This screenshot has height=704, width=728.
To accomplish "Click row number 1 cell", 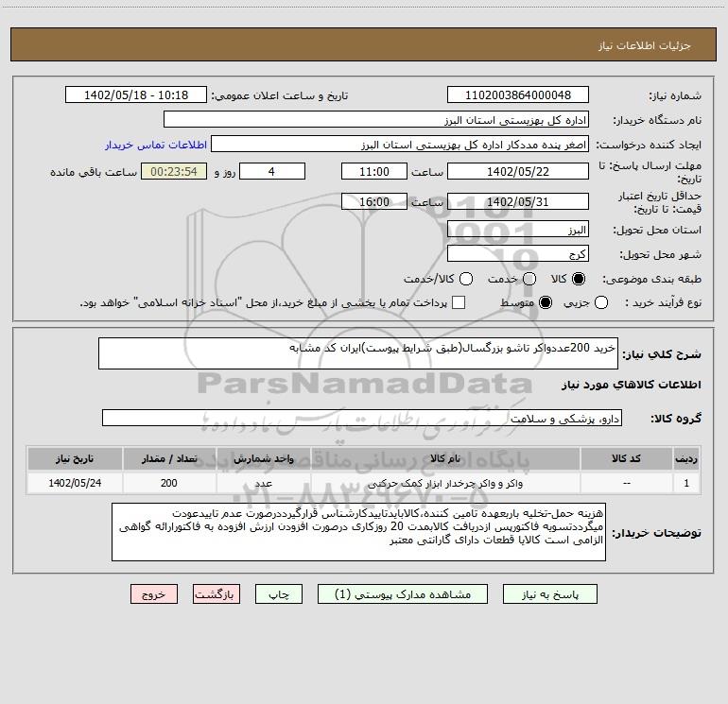I will click(x=686, y=483).
